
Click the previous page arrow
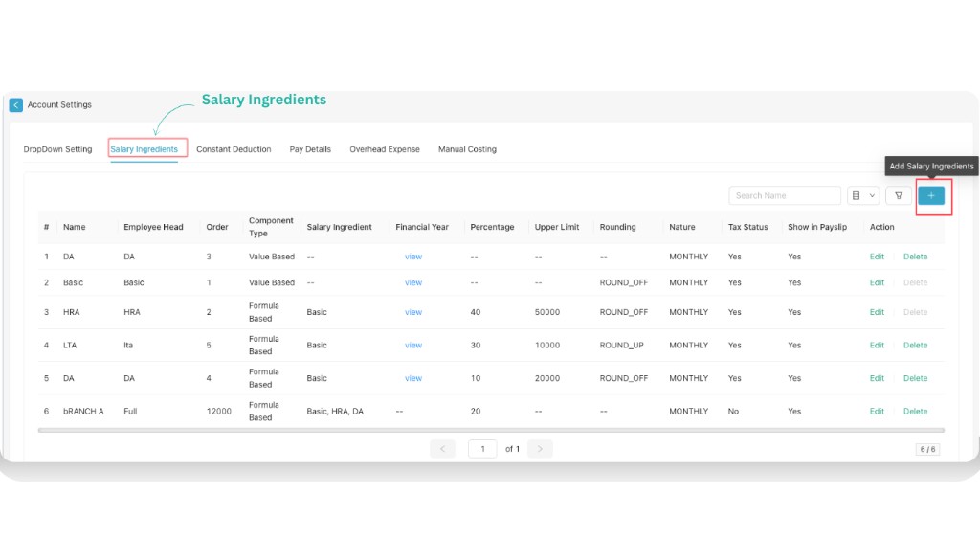[x=442, y=448]
